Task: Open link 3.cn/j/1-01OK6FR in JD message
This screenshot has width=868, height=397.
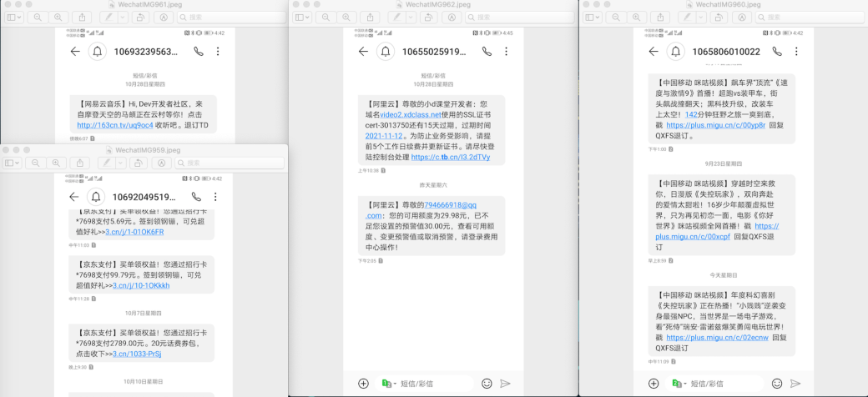Action: tap(134, 232)
